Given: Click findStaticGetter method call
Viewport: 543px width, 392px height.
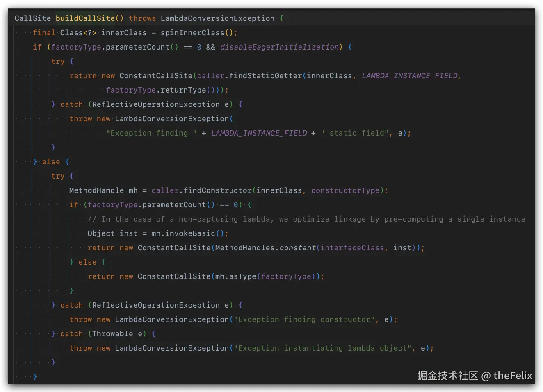Looking at the screenshot, I should [266, 76].
